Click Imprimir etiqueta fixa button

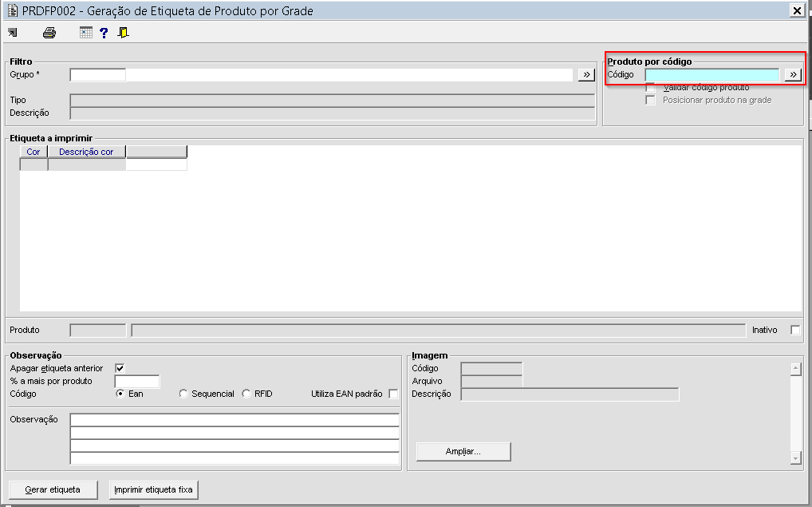pyautogui.click(x=153, y=489)
